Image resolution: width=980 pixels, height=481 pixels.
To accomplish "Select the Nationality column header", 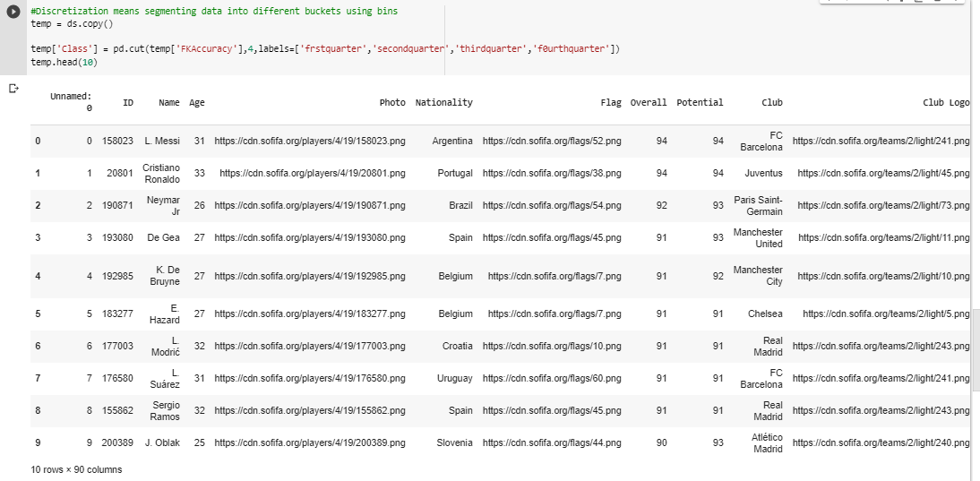I will pos(443,102).
